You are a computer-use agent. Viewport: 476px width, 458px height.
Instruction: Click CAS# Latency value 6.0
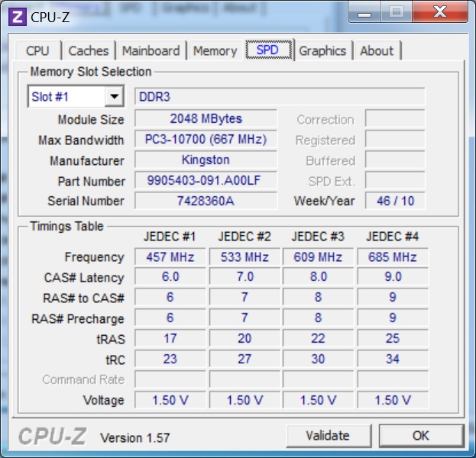coord(170,277)
